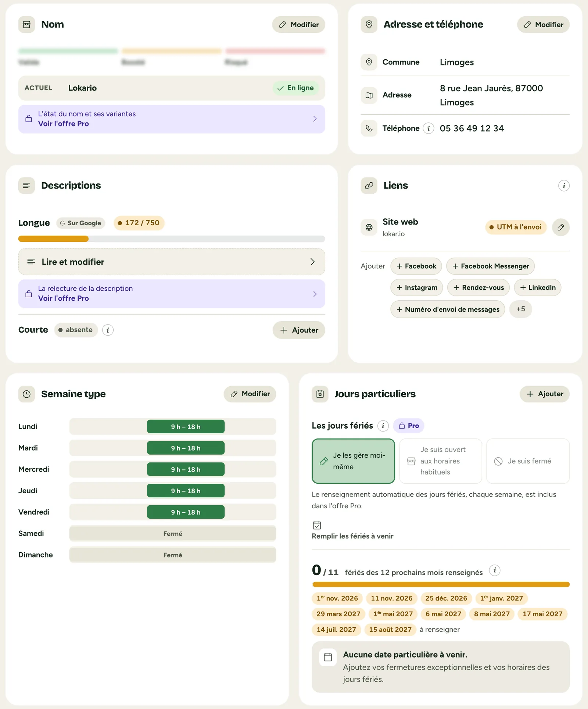588x709 pixels.
Task: Open the info icon after fériés renseignés count
Action: (495, 570)
